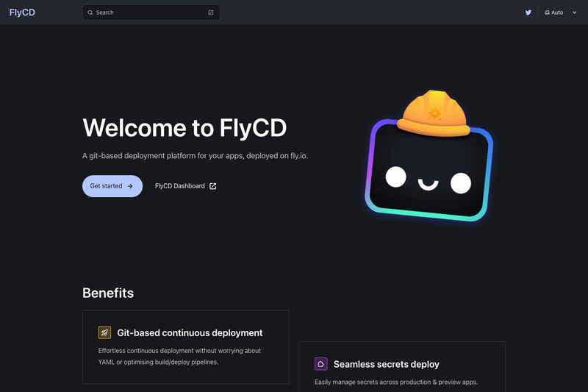Open the FlyCD logo home link
The height and width of the screenshot is (392, 588).
click(22, 13)
